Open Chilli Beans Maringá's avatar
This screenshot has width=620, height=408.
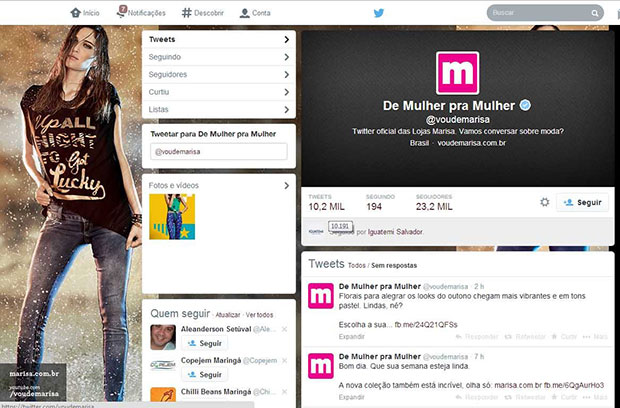tap(163, 395)
